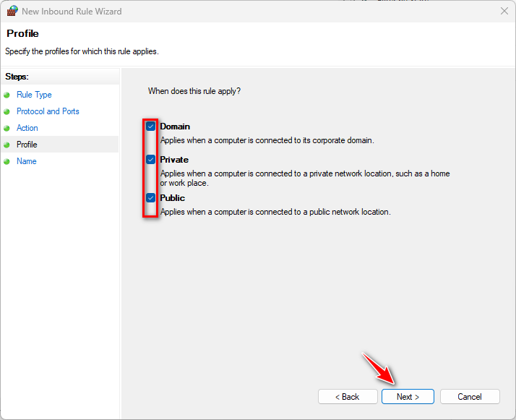The width and height of the screenshot is (516, 420).
Task: Jump to the Action step
Action: pyautogui.click(x=27, y=128)
